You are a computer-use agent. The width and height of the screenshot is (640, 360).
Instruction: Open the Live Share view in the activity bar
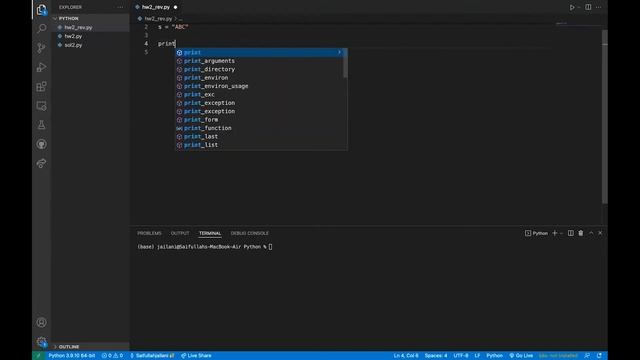point(42,163)
